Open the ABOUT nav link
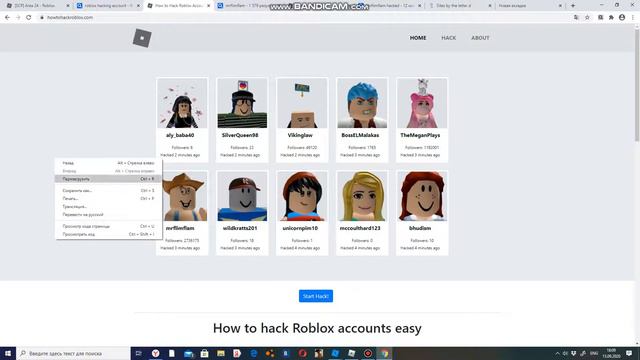This screenshot has height=360, width=640. point(480,38)
